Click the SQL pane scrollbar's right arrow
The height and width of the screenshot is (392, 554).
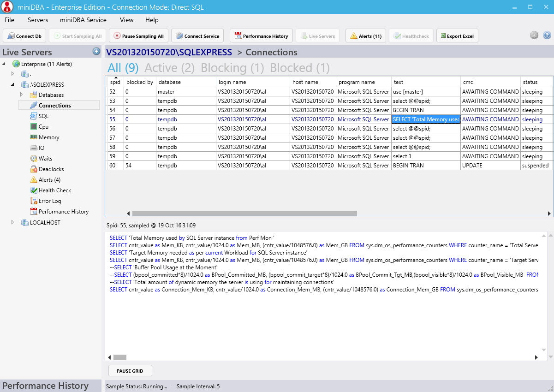[536, 357]
